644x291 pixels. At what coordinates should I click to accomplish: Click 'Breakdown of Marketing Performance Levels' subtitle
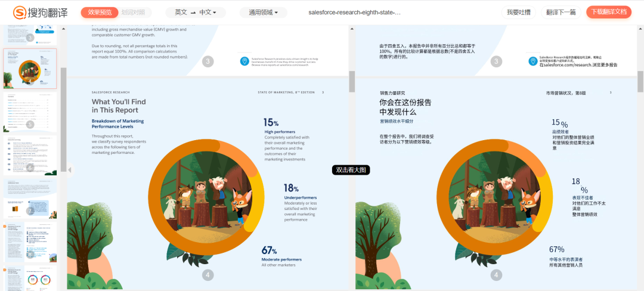(x=118, y=124)
